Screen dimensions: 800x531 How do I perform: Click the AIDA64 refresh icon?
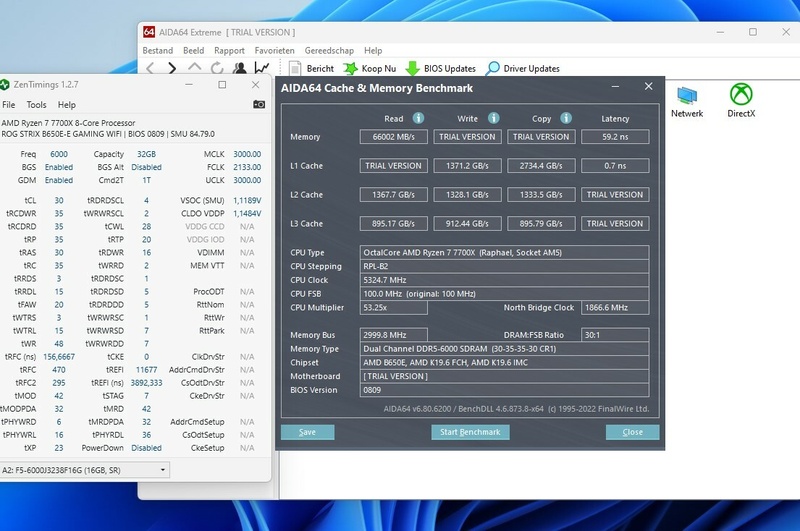[217, 68]
